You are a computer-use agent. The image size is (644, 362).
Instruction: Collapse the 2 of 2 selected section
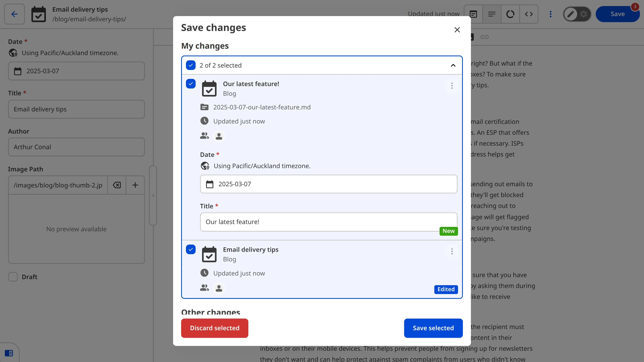(453, 65)
